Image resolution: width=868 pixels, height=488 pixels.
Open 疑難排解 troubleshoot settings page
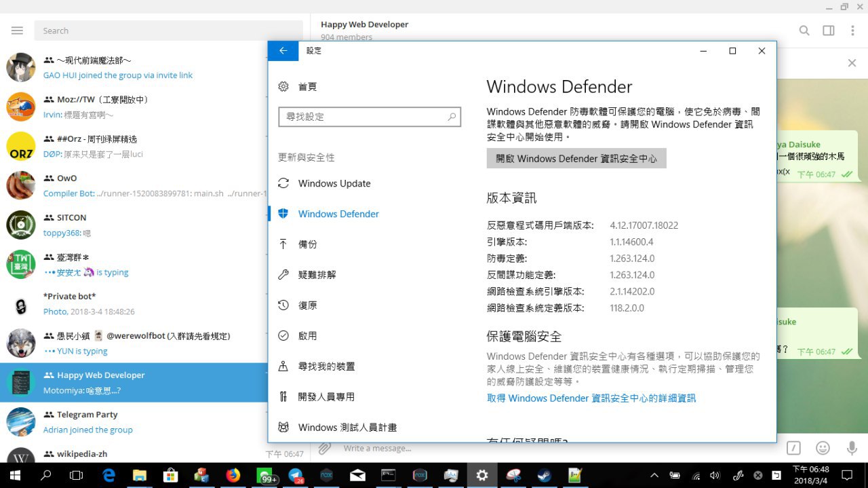tap(317, 275)
